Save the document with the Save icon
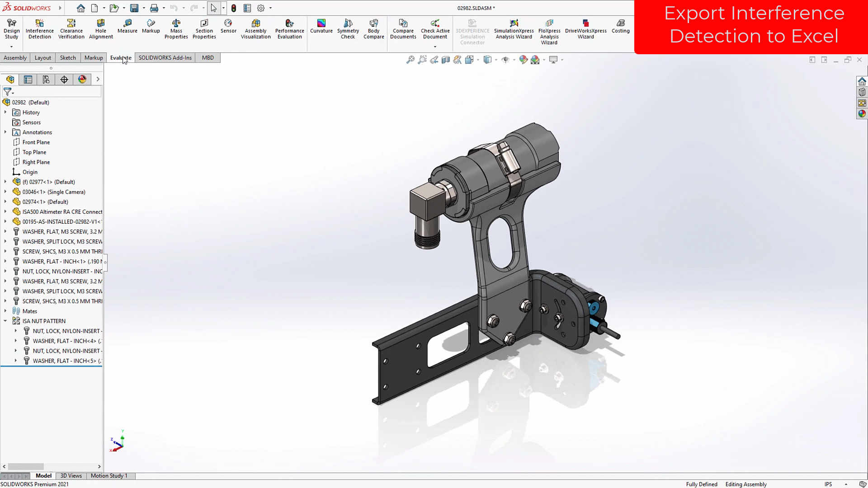 point(134,8)
